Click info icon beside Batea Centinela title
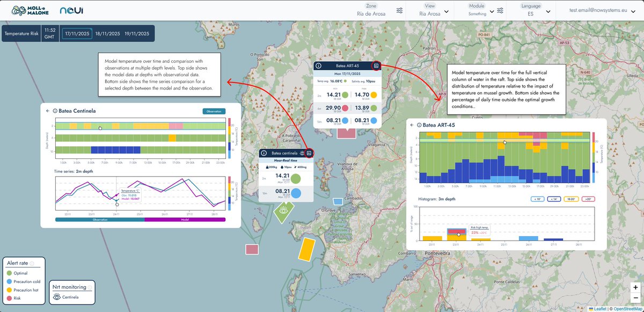 [55, 111]
